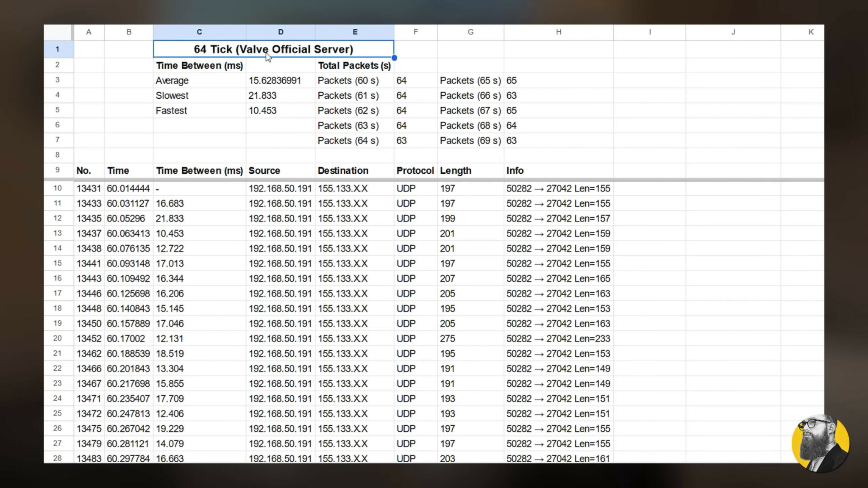The image size is (868, 488).
Task: Click the 'Protocol' column heading cell
Action: pyautogui.click(x=415, y=171)
